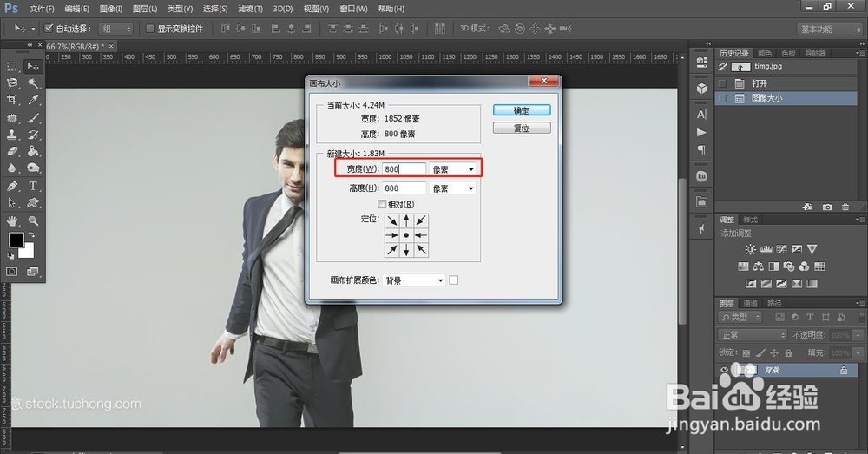This screenshot has height=454, width=868.
Task: Select the Path Selection tool
Action: [x=11, y=202]
